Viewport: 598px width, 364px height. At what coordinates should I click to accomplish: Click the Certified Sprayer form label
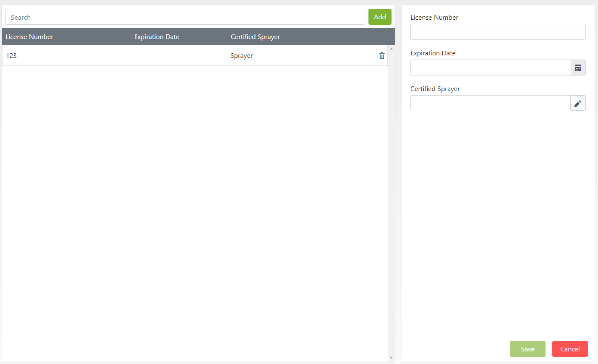435,89
